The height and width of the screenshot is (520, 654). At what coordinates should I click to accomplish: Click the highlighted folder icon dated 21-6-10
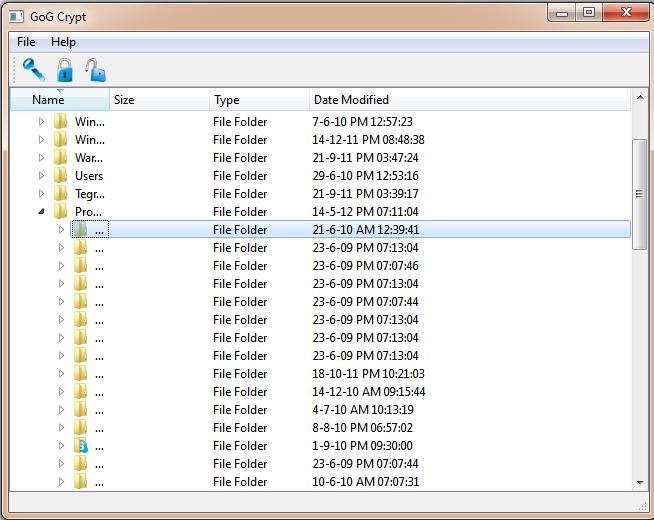[80, 229]
